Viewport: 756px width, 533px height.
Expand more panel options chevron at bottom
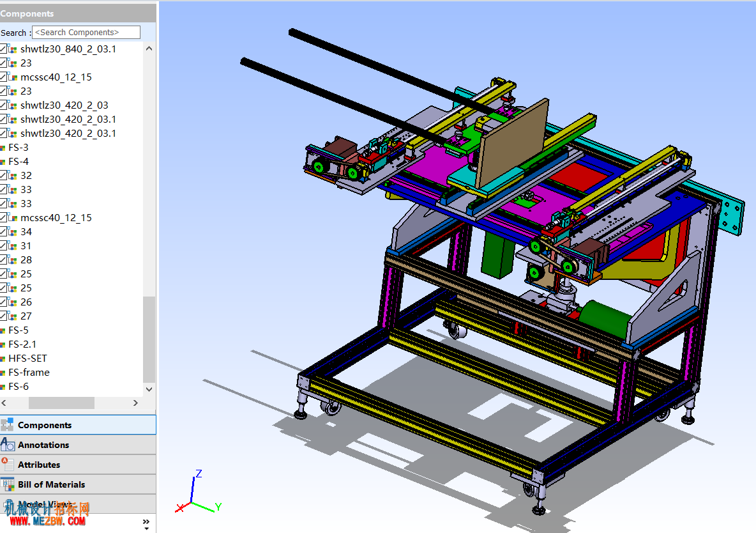pos(146,524)
